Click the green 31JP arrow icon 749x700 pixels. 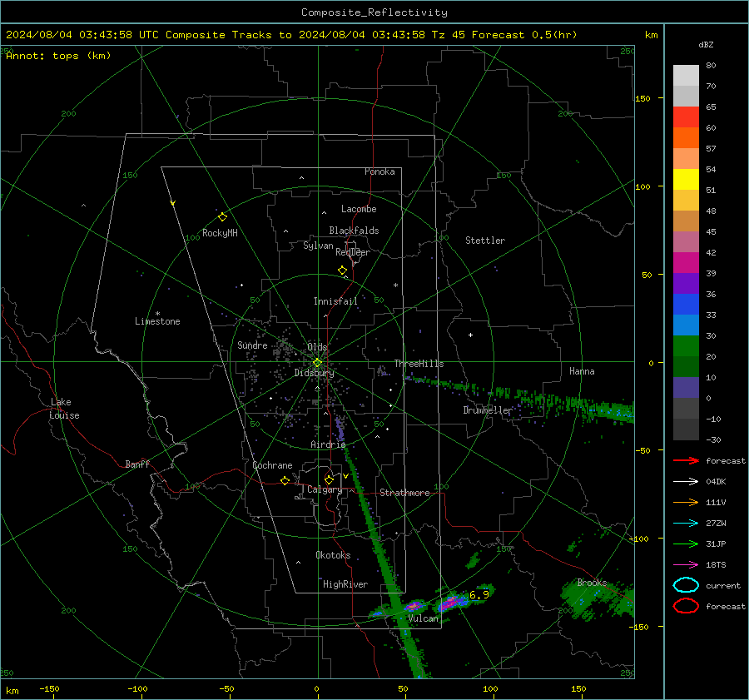[x=686, y=544]
